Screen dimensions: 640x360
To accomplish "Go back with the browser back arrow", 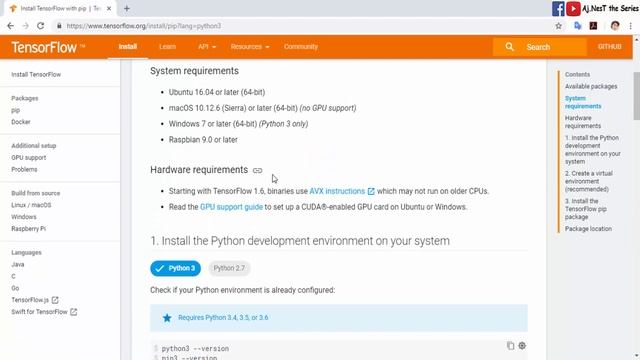I will tap(11, 26).
